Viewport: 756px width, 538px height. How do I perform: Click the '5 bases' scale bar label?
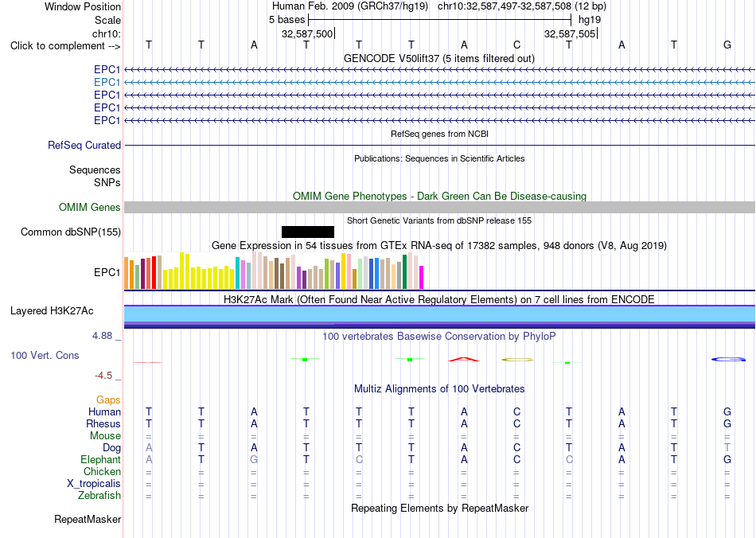[x=286, y=20]
